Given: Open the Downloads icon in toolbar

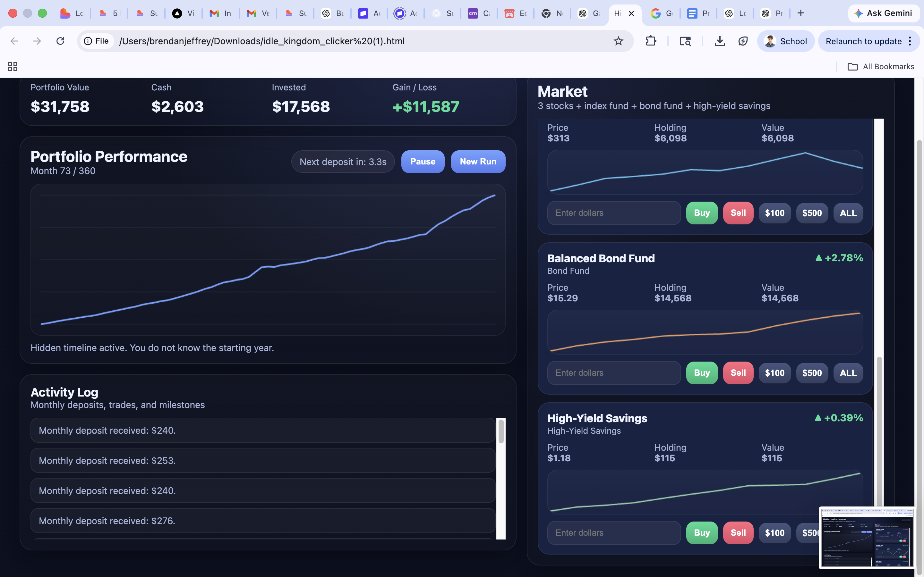Looking at the screenshot, I should tap(719, 41).
